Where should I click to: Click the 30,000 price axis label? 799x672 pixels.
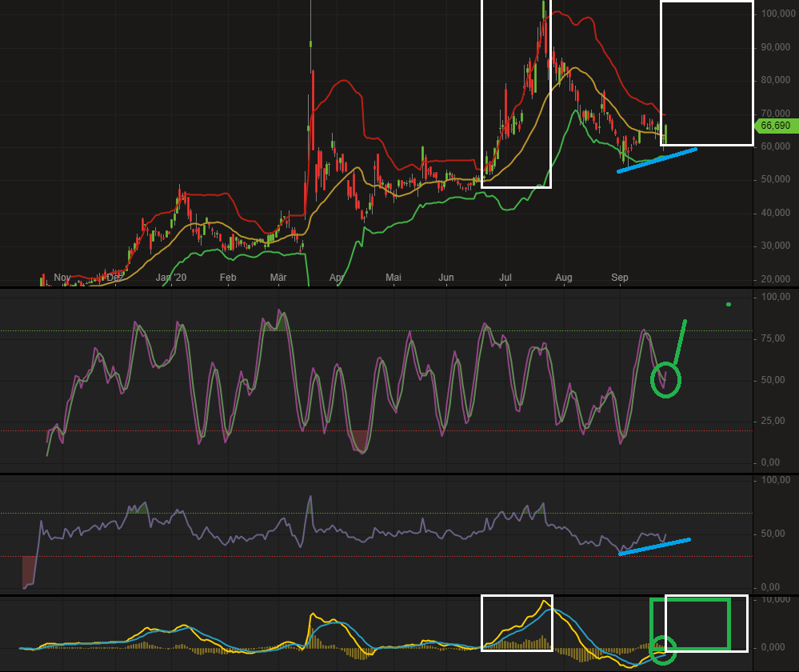click(776, 246)
